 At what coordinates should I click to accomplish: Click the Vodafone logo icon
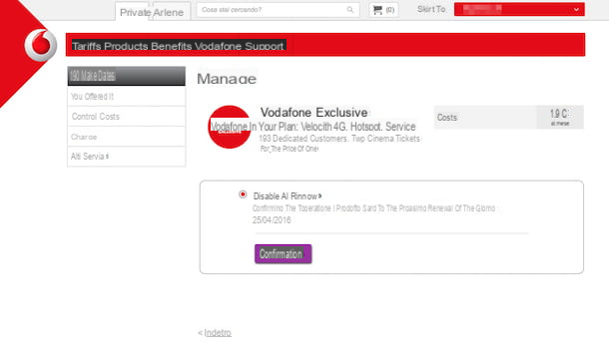(x=40, y=45)
